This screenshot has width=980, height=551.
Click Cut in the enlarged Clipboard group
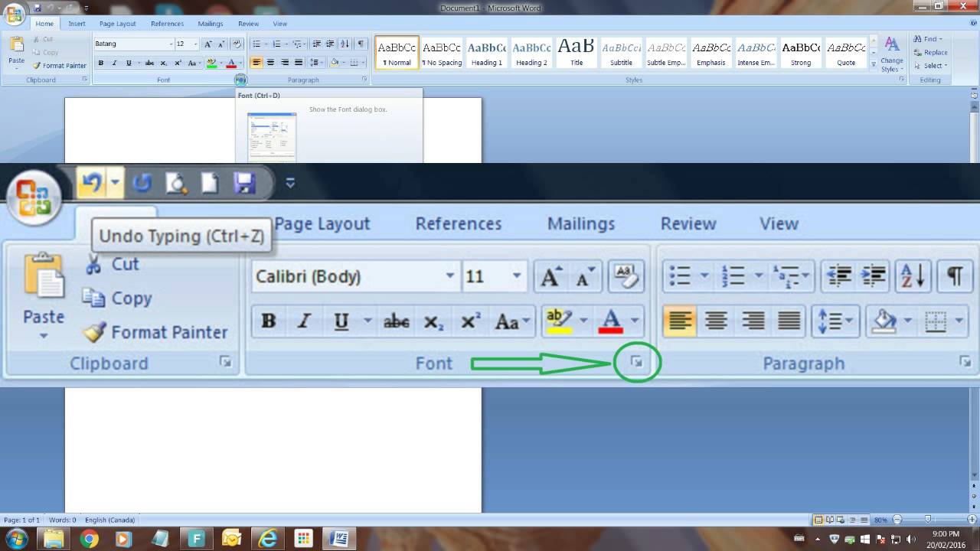tap(112, 265)
